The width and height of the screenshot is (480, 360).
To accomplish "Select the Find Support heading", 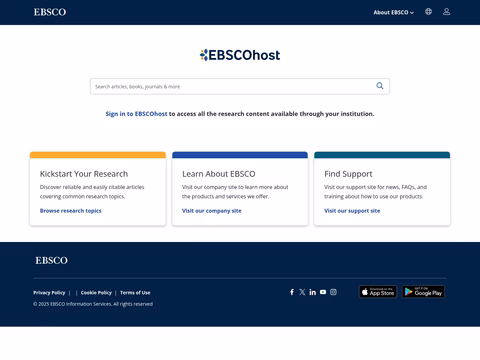I will click(348, 174).
